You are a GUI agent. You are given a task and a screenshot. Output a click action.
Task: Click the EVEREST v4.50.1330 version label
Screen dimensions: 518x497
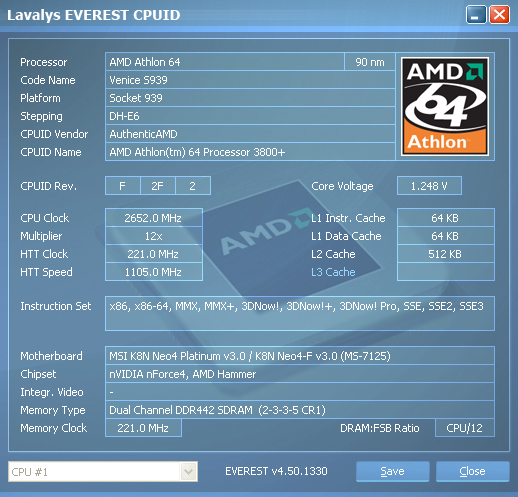tap(276, 471)
